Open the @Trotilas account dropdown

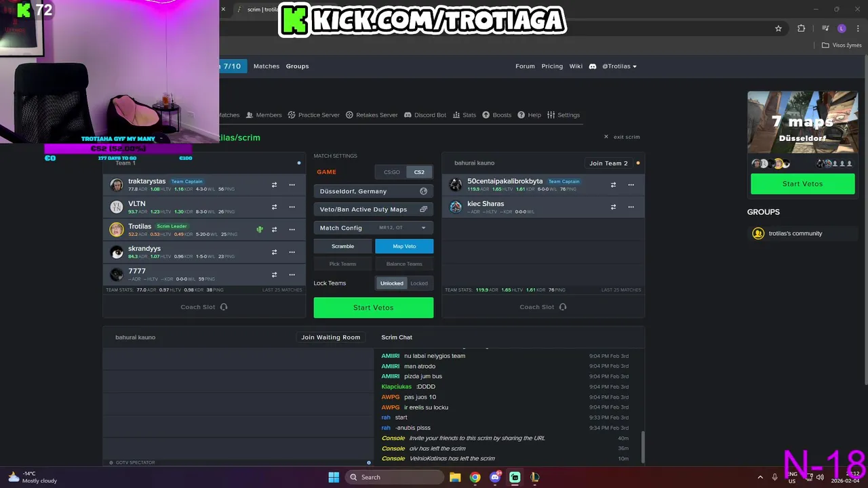coord(619,66)
